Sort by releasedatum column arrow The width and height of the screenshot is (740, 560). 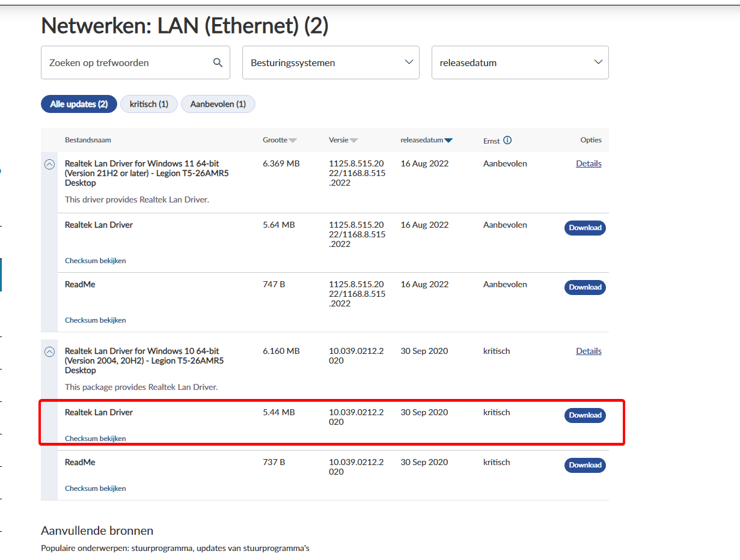[x=448, y=141]
